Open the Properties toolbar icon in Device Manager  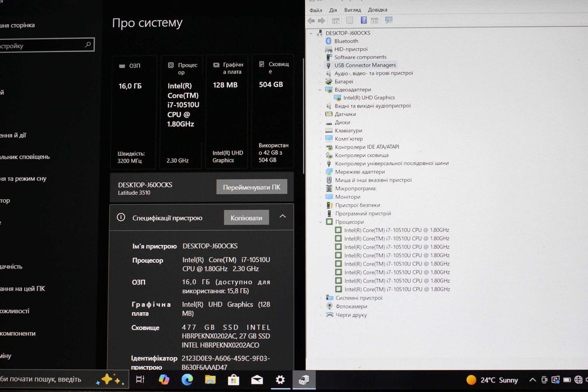[x=349, y=20]
